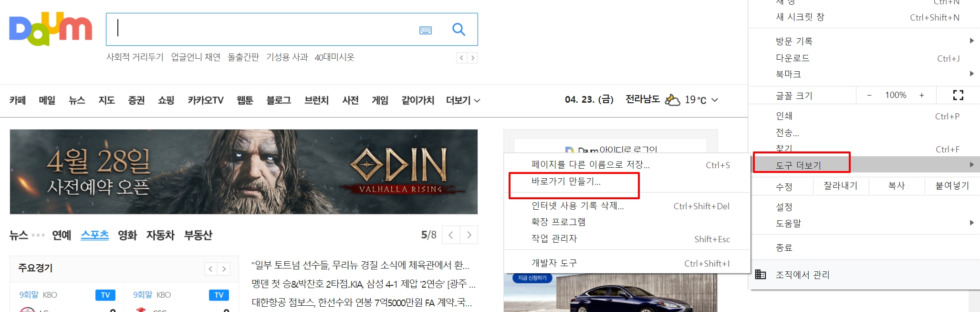
Task: Show next trending keywords with right arrow
Action: tap(472, 58)
